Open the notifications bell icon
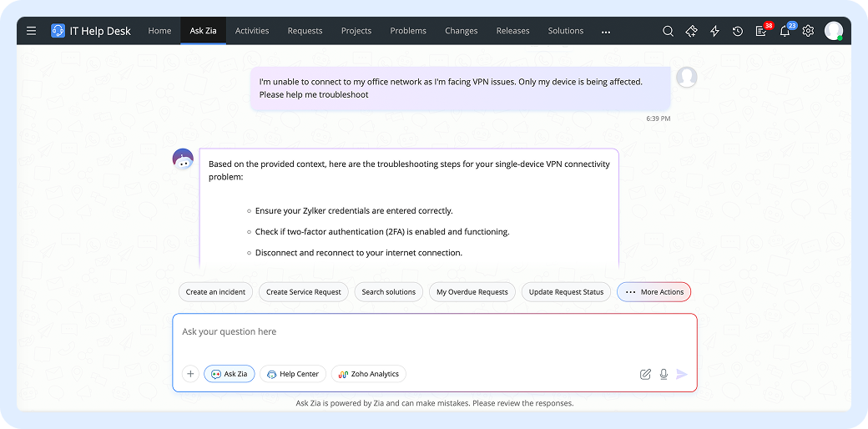Viewport: 868px width, 429px height. 785,31
